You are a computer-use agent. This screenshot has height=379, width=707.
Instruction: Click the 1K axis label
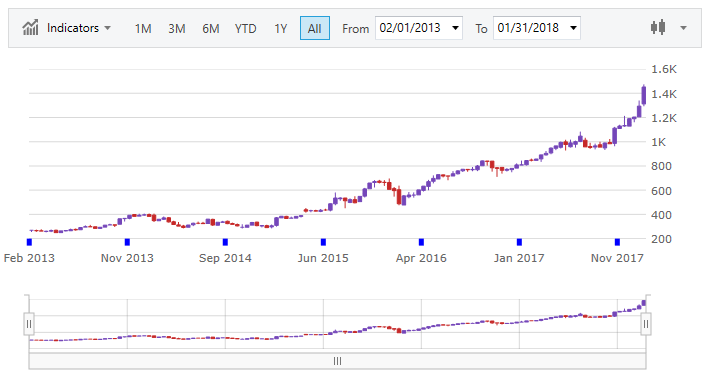pyautogui.click(x=658, y=142)
